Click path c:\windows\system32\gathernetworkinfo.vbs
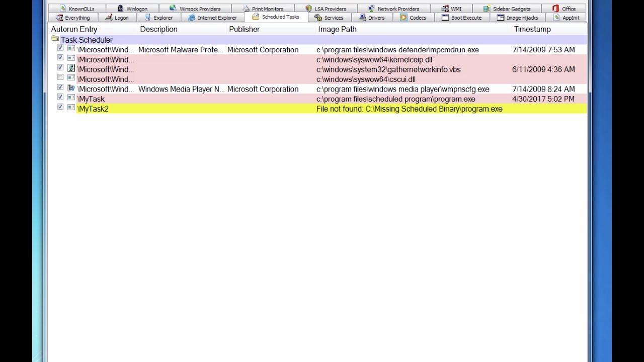 coord(388,69)
